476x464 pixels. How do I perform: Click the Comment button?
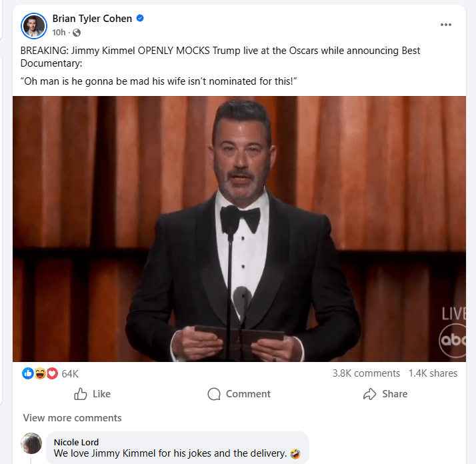(239, 394)
